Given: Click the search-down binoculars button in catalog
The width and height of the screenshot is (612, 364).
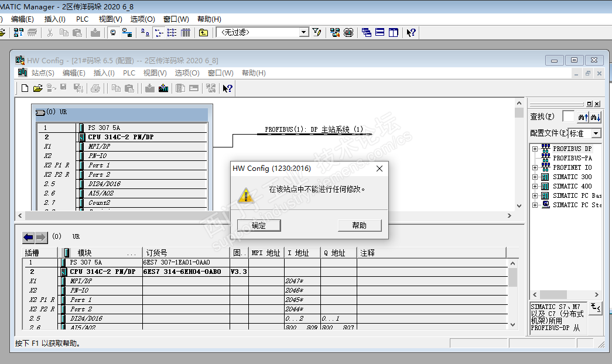Looking at the screenshot, I should pyautogui.click(x=595, y=116).
